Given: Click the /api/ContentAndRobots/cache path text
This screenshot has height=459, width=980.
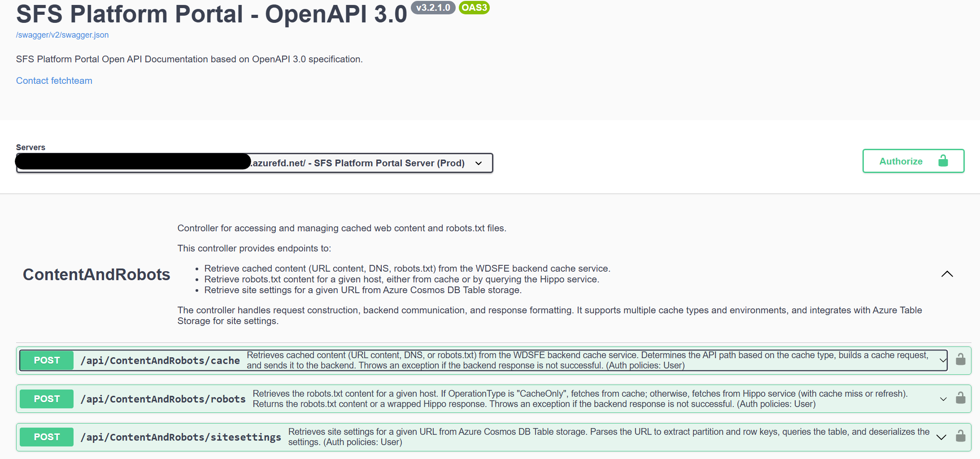Looking at the screenshot, I should (160, 360).
